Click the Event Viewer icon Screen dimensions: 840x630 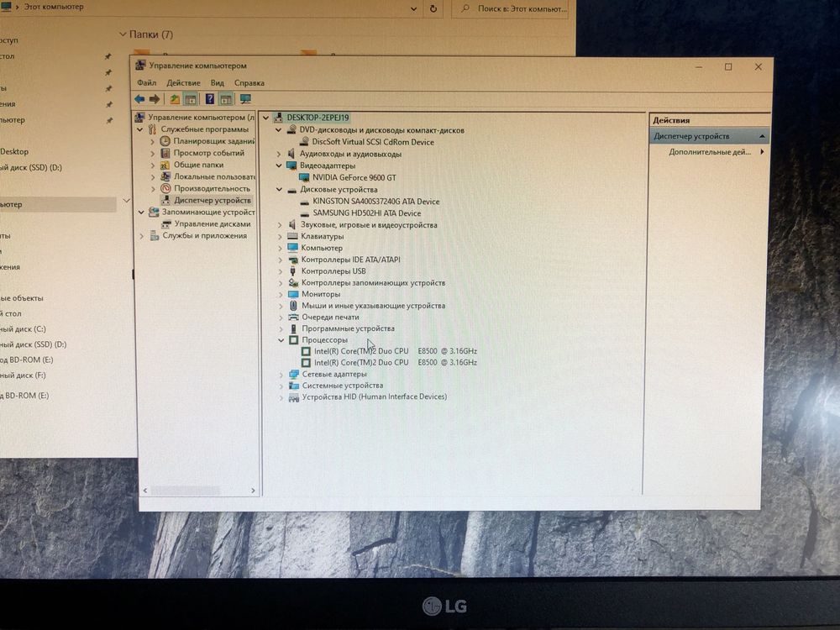pos(165,153)
